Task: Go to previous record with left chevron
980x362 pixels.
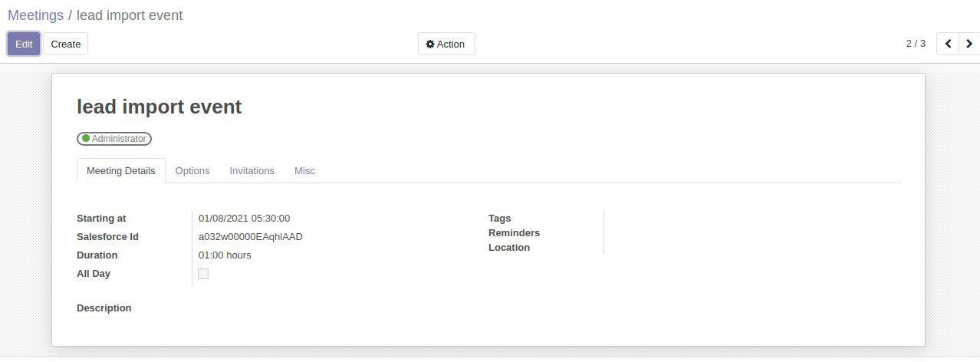Action: pyautogui.click(x=948, y=44)
